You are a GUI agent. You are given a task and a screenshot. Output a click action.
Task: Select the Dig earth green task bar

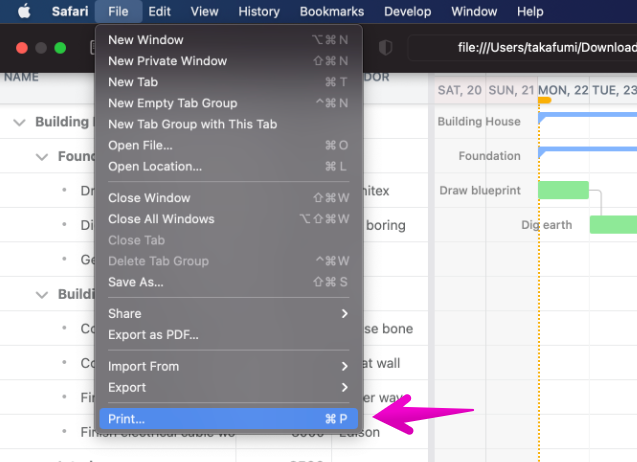coord(612,225)
